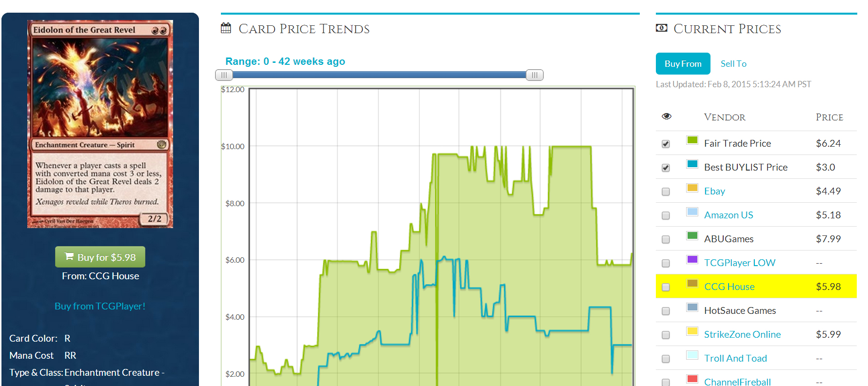The image size is (868, 386).
Task: Click the eye icon in vendor table header
Action: pos(667,116)
